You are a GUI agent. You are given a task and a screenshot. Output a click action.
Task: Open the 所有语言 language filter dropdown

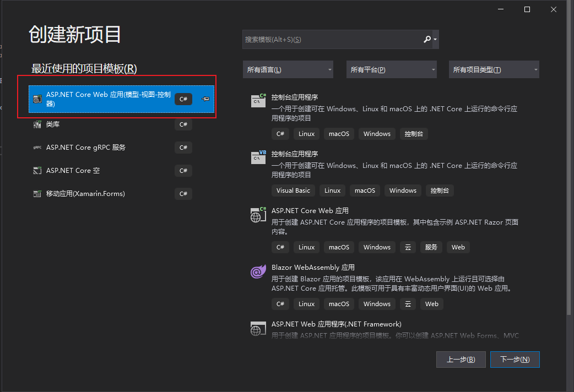pos(288,70)
